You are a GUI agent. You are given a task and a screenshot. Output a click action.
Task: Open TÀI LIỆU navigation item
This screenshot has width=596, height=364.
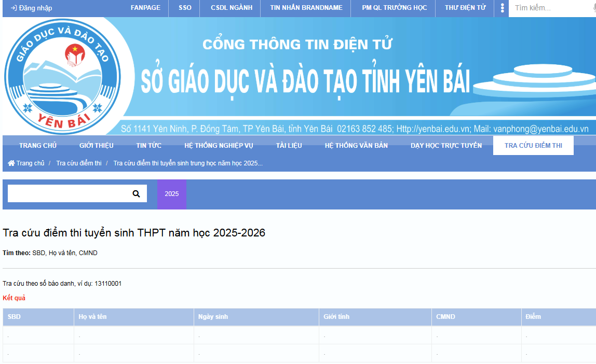pos(289,145)
